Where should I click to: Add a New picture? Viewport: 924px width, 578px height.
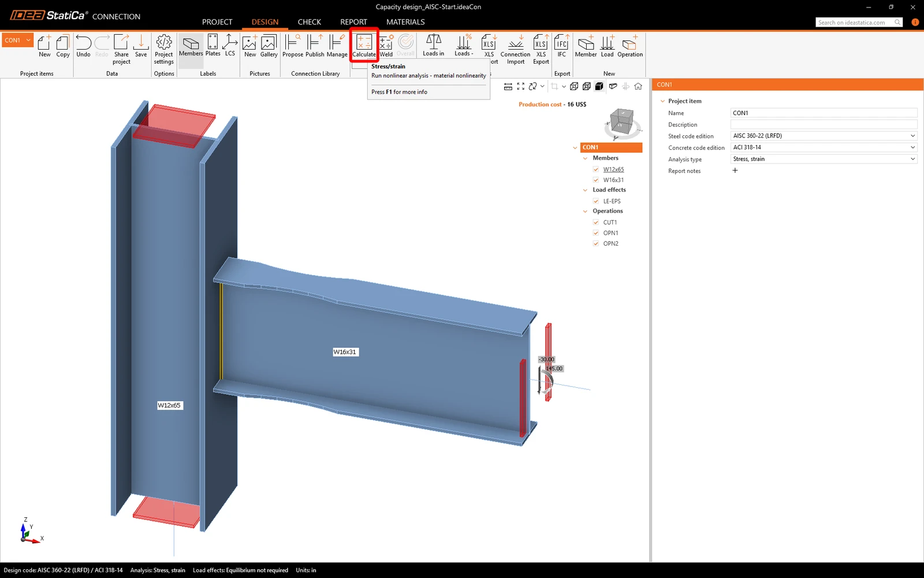pyautogui.click(x=250, y=46)
